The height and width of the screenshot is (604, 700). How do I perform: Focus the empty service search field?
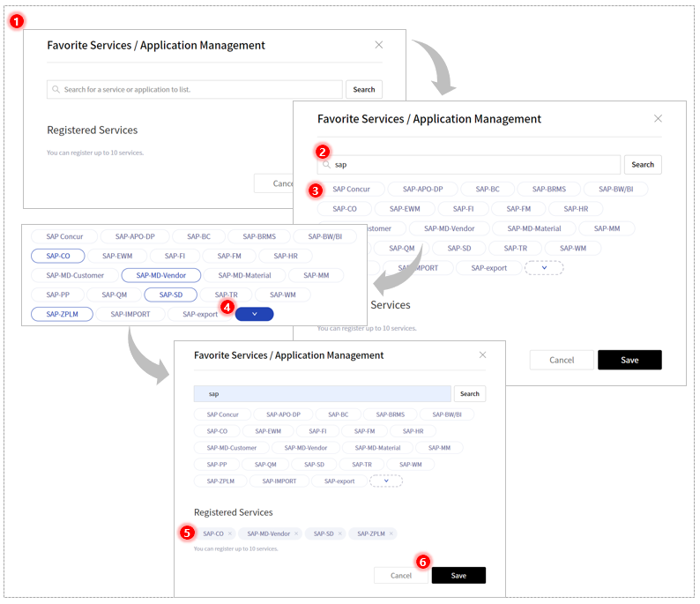tap(195, 89)
